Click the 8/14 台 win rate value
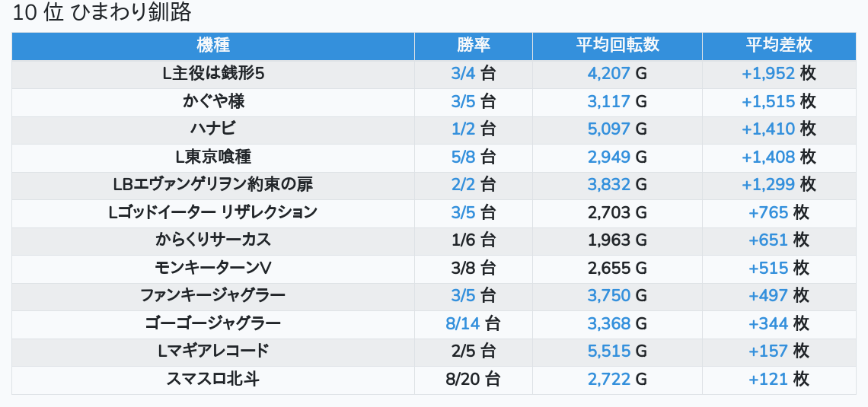The height and width of the screenshot is (407, 868). click(474, 323)
